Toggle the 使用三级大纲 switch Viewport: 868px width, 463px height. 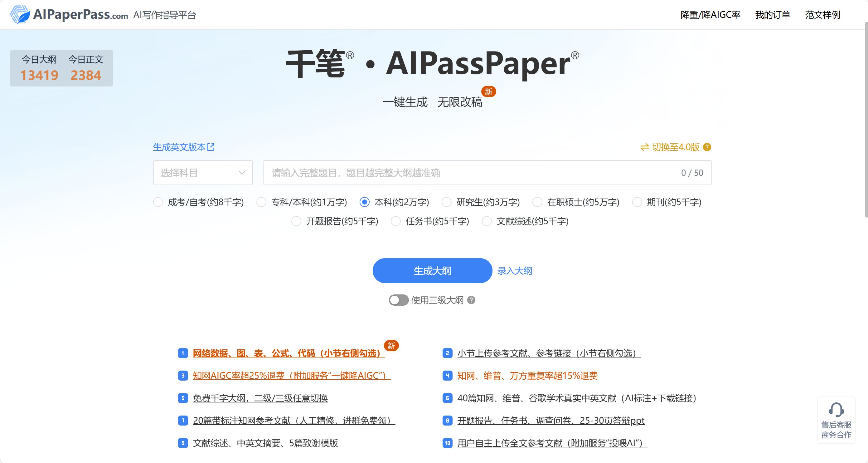(x=399, y=300)
